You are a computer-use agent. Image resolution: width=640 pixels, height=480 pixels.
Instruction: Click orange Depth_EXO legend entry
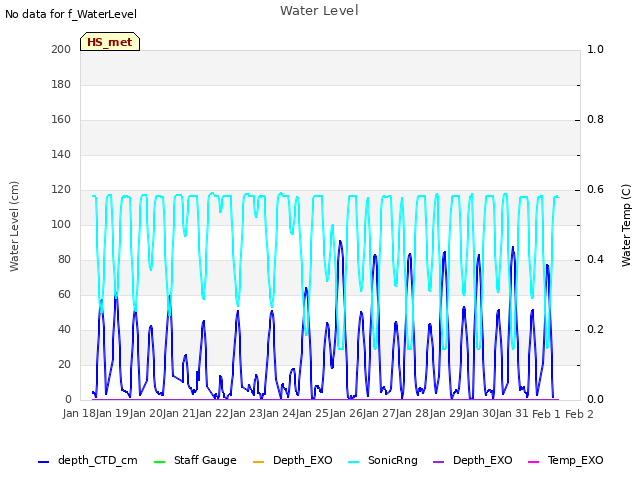point(293,460)
